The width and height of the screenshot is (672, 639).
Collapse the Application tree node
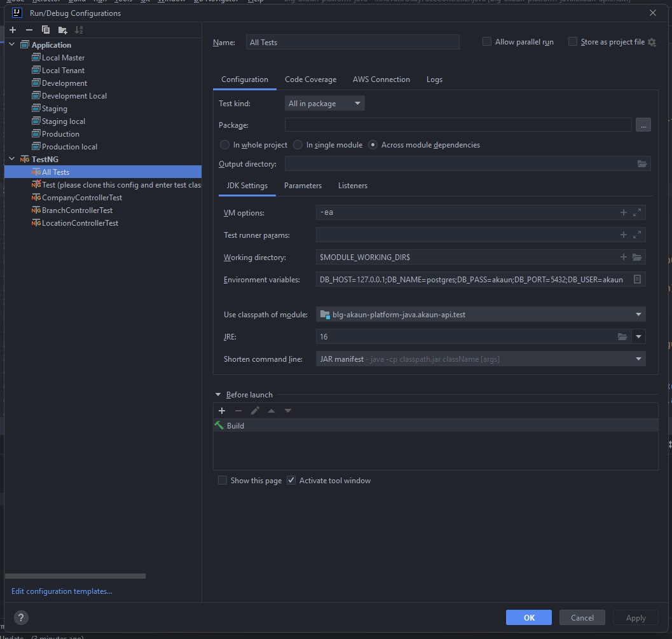click(12, 45)
